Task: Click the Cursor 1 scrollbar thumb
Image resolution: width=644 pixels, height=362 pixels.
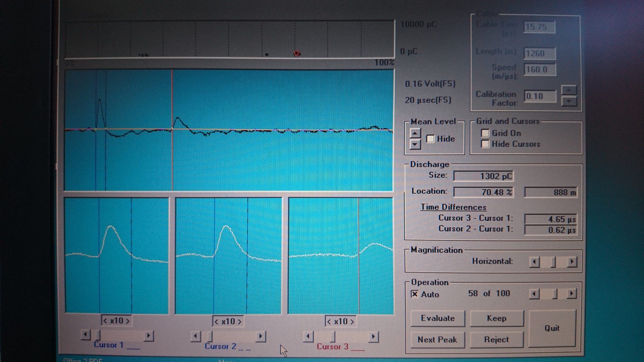Action: [x=98, y=335]
